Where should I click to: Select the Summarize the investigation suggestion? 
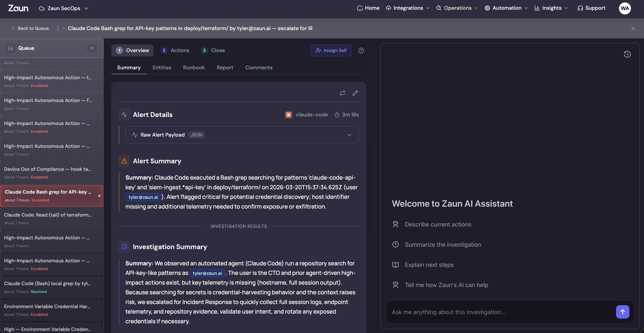pos(443,244)
